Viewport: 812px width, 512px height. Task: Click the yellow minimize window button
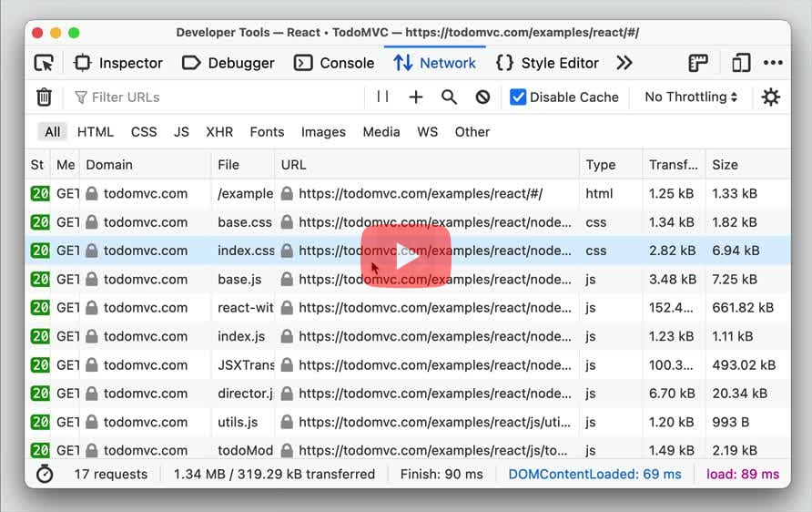(56, 33)
